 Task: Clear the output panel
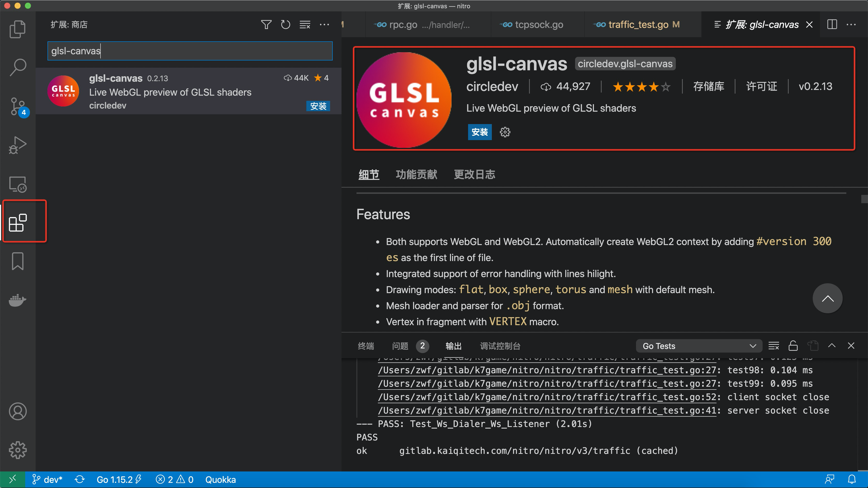point(774,346)
